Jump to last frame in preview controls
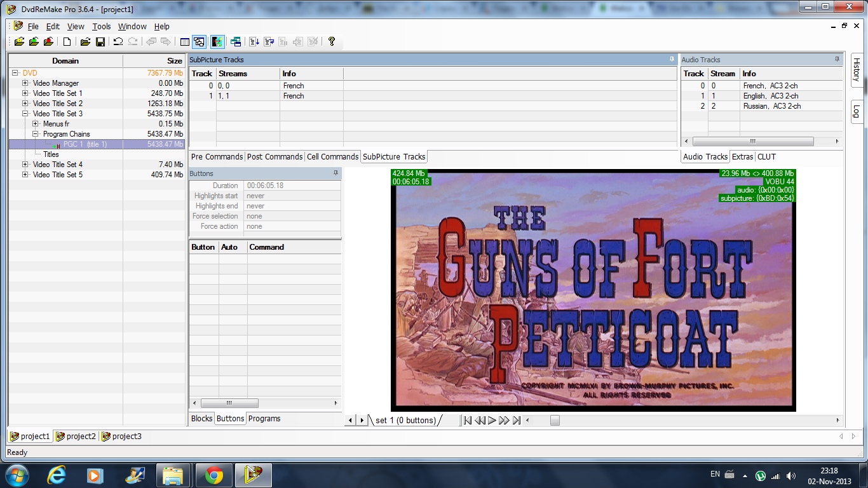The width and height of the screenshot is (868, 488). 517,420
